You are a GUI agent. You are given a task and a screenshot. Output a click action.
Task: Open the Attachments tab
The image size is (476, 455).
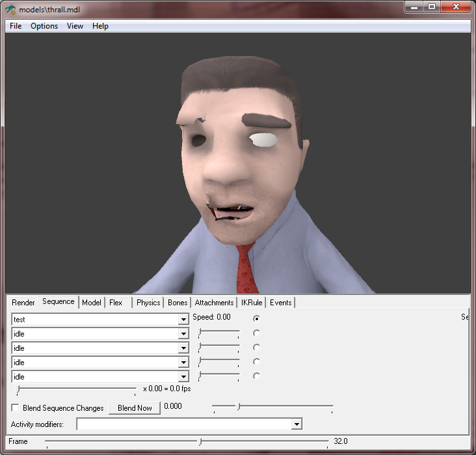point(215,303)
